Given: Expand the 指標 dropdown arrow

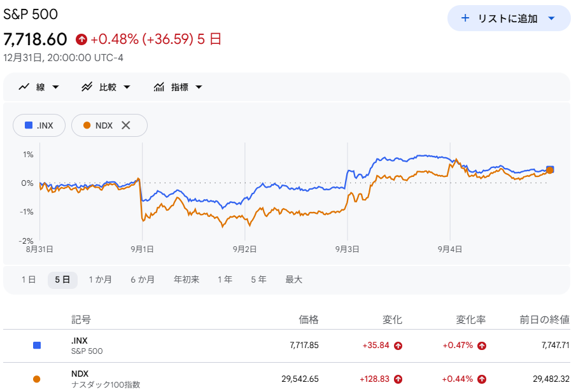Looking at the screenshot, I should click(199, 87).
